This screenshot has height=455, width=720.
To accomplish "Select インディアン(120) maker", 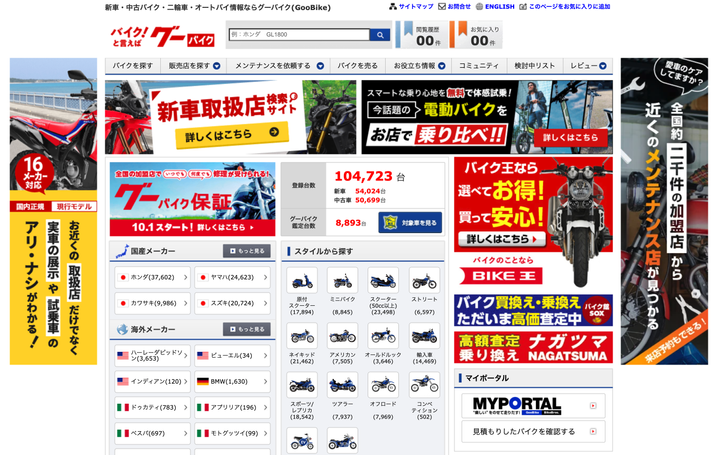I will pos(152,381).
